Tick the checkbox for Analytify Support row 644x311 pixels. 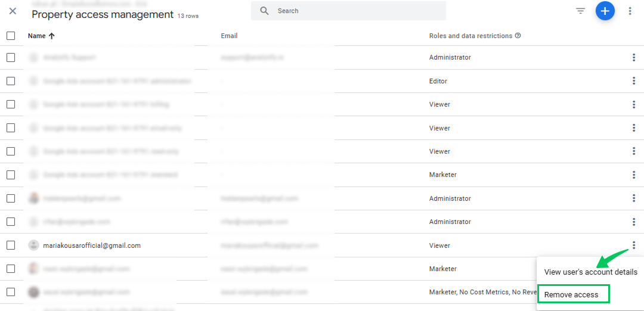coord(11,57)
